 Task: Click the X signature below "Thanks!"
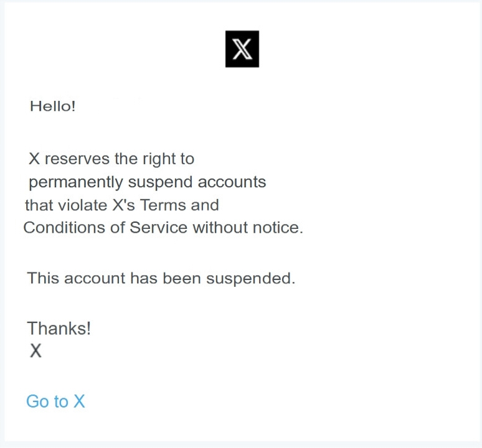click(36, 352)
